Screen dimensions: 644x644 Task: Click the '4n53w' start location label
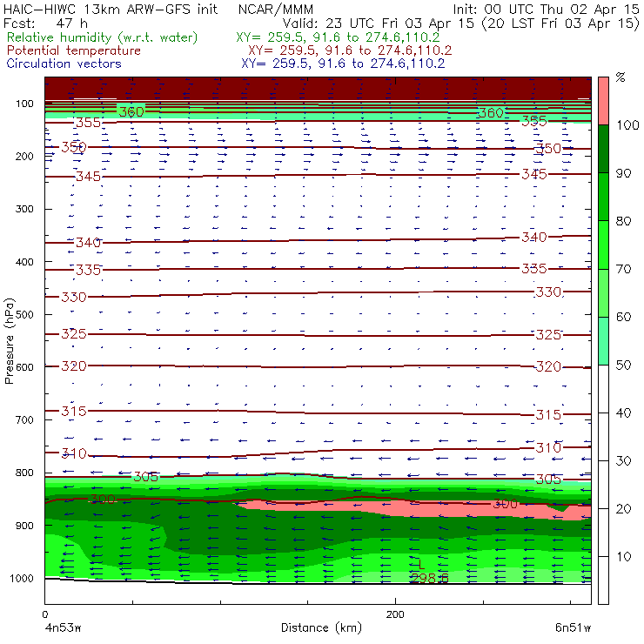pyautogui.click(x=63, y=627)
